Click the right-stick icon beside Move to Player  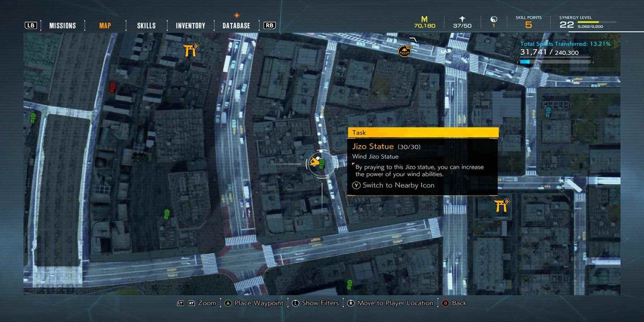(x=351, y=303)
